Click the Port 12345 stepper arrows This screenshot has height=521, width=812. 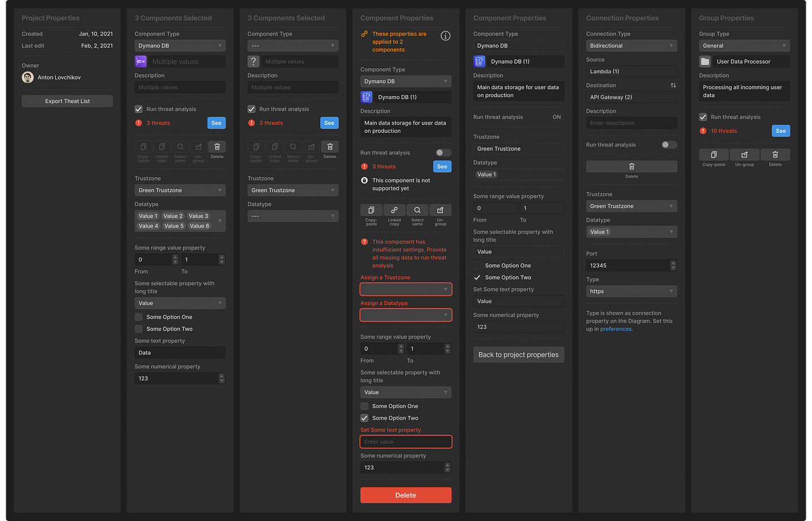pos(673,266)
